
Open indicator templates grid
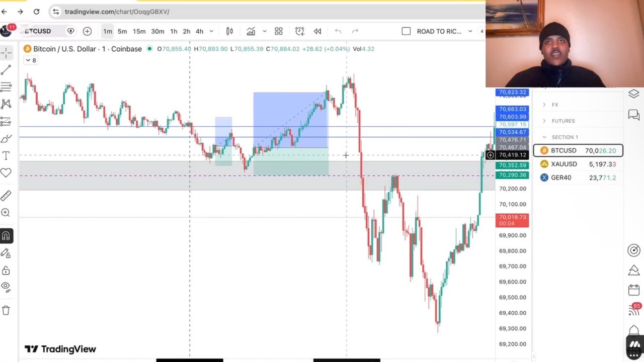click(279, 31)
